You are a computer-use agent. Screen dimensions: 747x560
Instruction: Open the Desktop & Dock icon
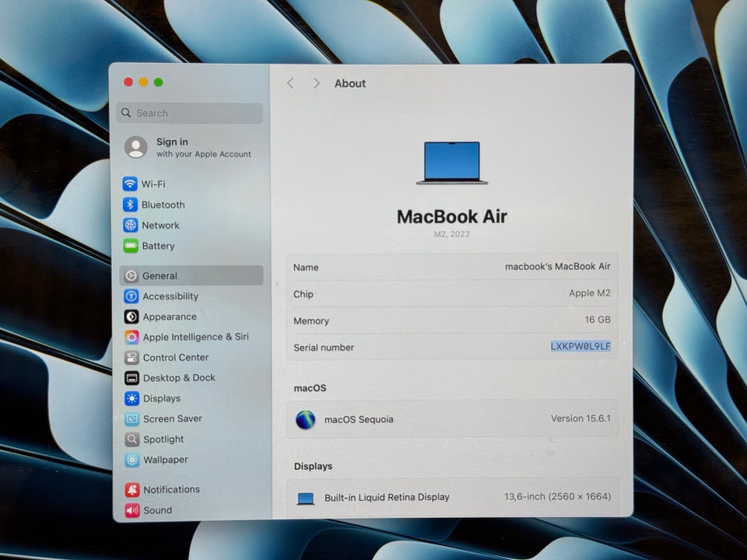click(x=132, y=378)
